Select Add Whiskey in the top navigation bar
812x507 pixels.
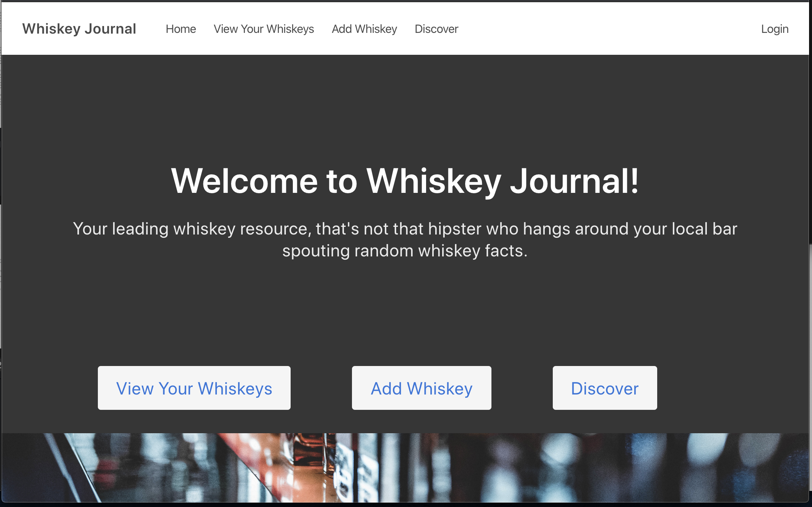364,29
